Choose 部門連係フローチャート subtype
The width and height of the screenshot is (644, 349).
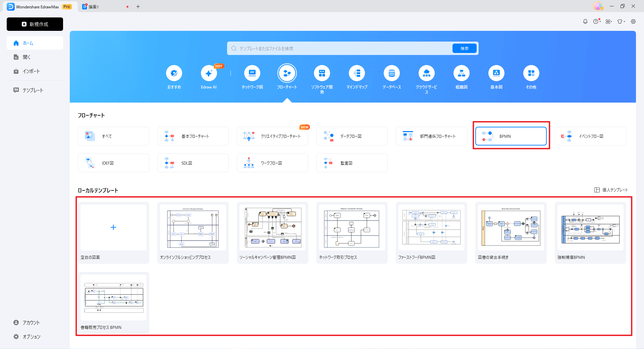click(431, 136)
